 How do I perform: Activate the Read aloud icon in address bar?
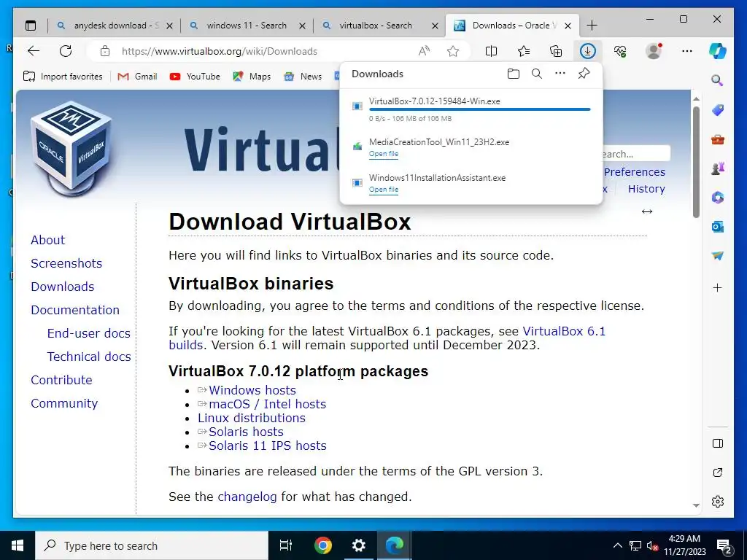424,51
